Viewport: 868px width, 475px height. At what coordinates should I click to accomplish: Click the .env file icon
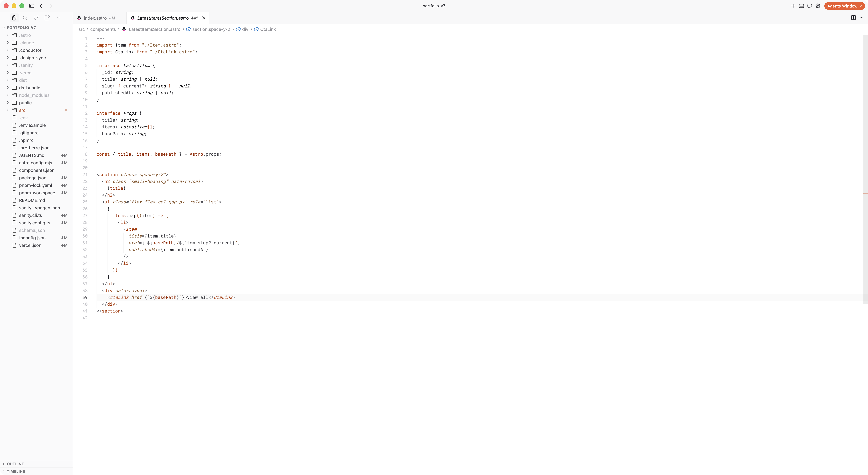[15, 118]
